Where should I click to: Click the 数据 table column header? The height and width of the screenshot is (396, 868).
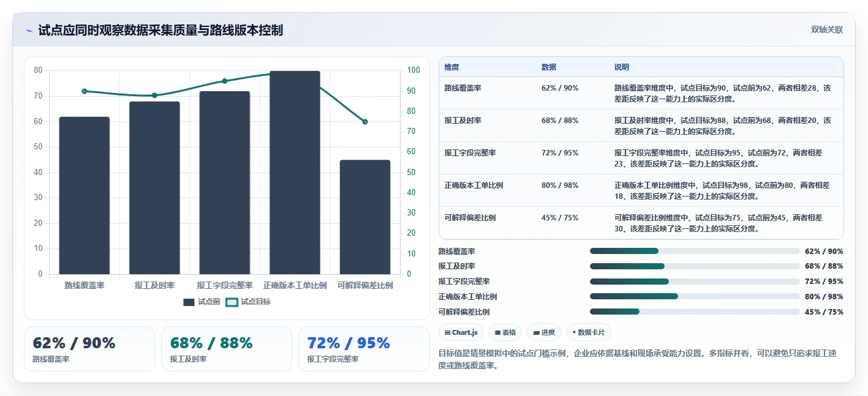tap(549, 67)
